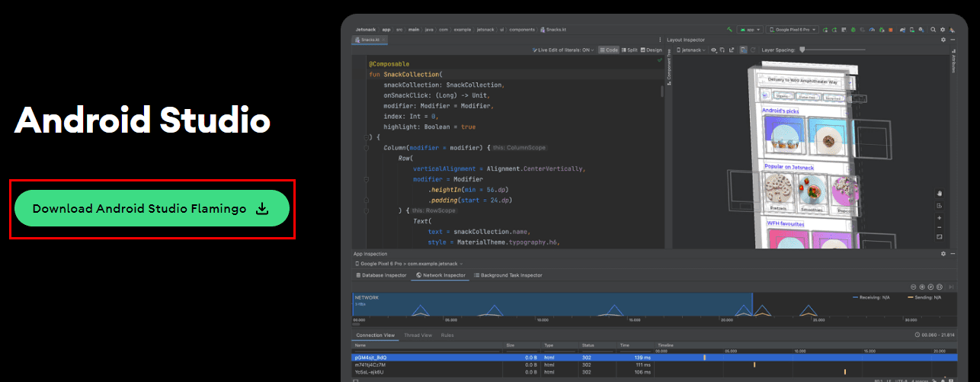Click the search magnifier icon in toolbar
980x382 pixels.
[933, 30]
